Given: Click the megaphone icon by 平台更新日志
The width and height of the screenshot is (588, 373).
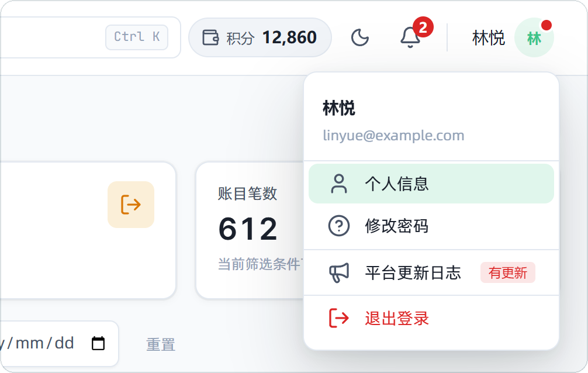Looking at the screenshot, I should 339,272.
